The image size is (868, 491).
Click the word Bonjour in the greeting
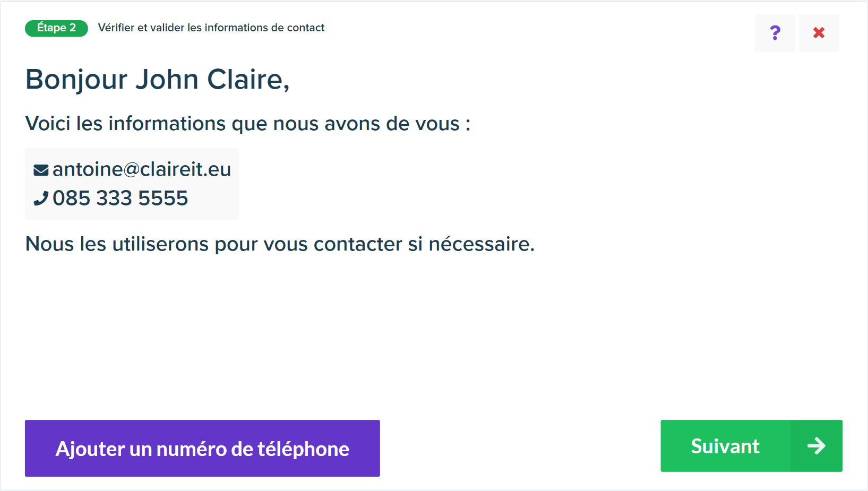tap(76, 80)
